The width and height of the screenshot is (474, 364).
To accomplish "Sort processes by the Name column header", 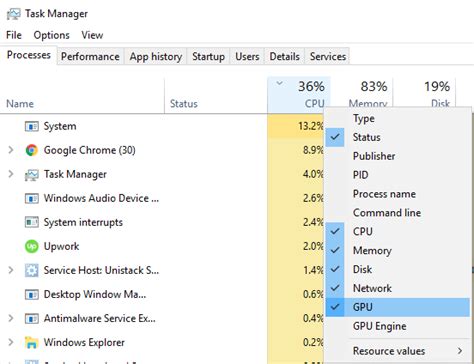I will coord(20,104).
